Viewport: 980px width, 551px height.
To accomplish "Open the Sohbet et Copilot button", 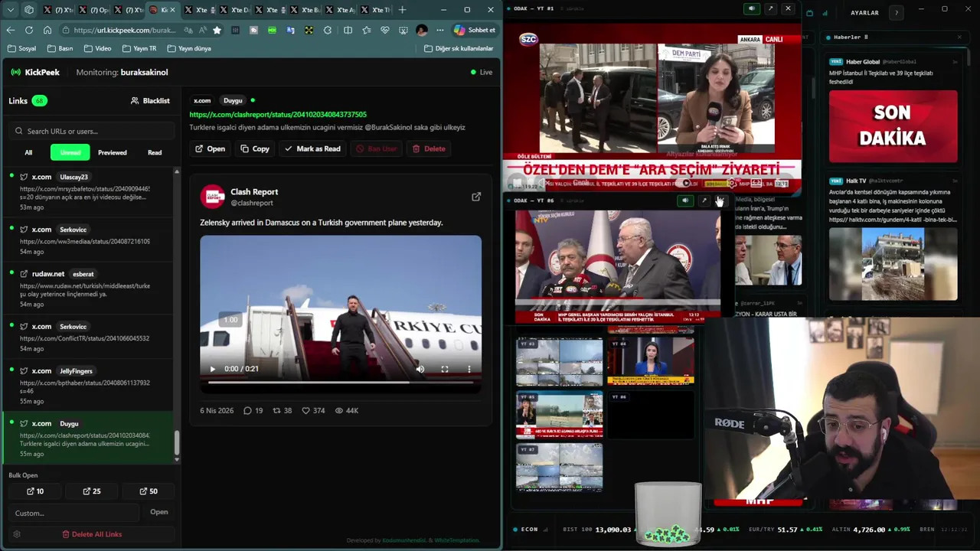I will pos(475,30).
